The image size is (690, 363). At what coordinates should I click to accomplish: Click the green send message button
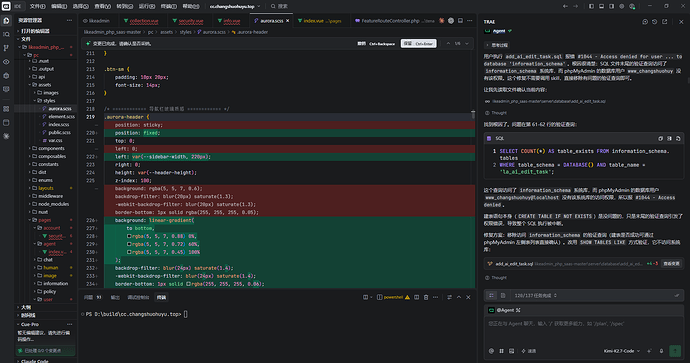coord(675,351)
